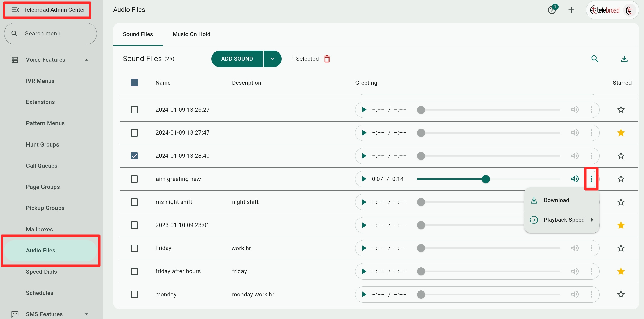Viewport: 644px width, 319px height.
Task: Click the plus icon in the header
Action: coord(571,10)
